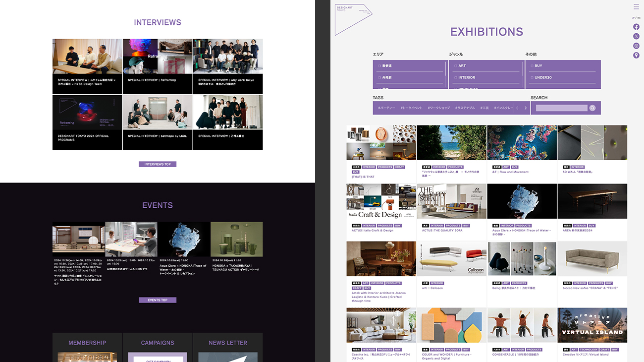This screenshot has width=644, height=362.
Task: Open the NEWS LETTER panel
Action: [228, 347]
